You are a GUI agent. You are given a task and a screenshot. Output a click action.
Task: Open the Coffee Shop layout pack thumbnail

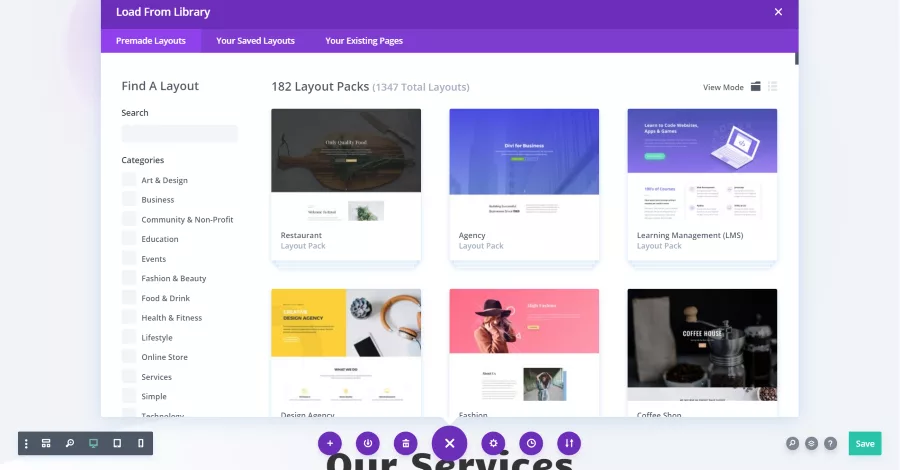click(702, 345)
